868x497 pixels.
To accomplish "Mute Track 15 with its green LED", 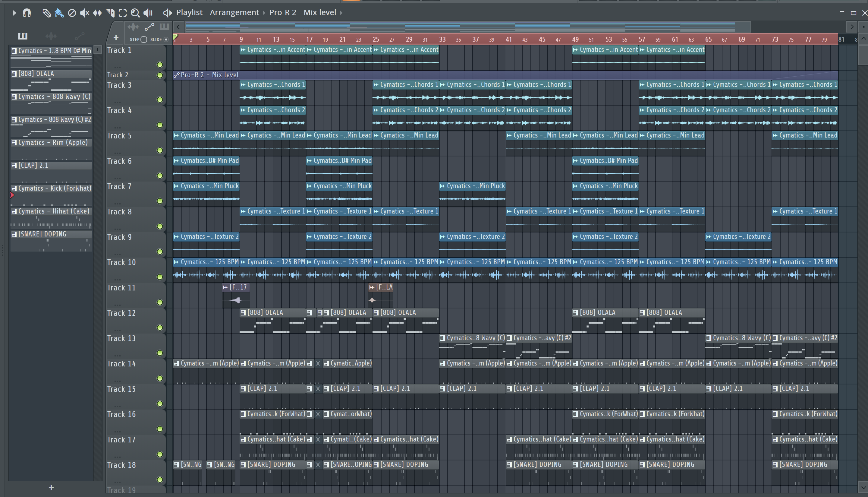I will (x=160, y=404).
